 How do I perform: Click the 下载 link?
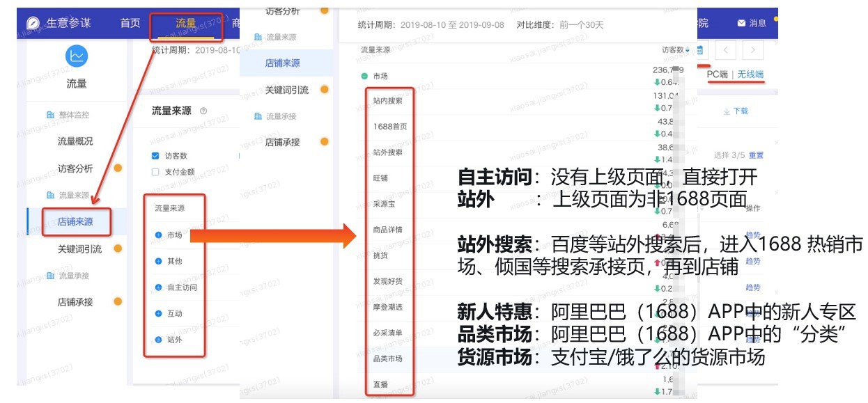(741, 111)
